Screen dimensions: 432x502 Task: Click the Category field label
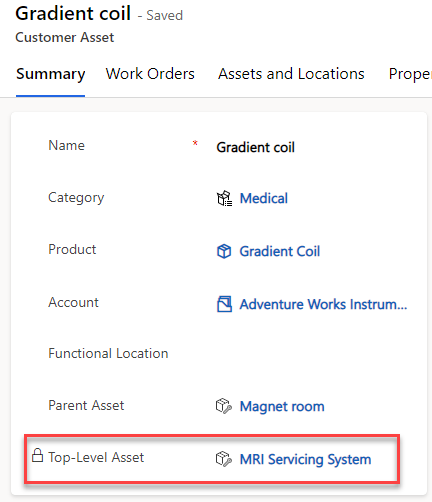(76, 198)
